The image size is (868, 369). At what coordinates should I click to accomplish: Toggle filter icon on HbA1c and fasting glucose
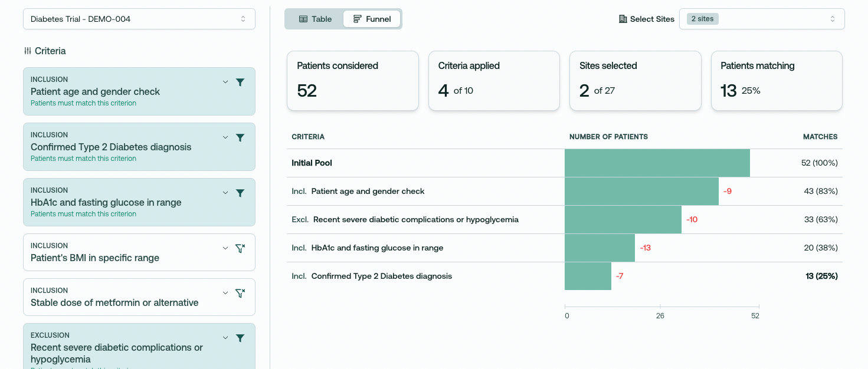click(x=240, y=193)
